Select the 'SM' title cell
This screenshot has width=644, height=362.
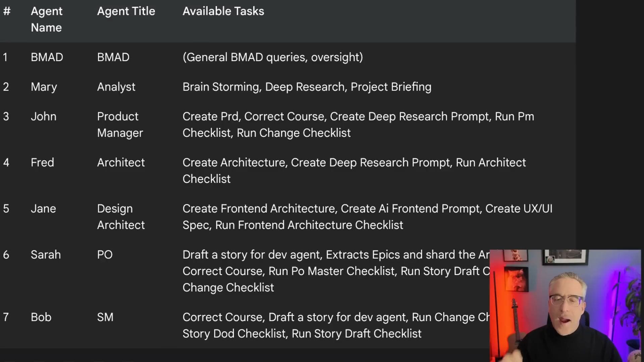point(105,317)
